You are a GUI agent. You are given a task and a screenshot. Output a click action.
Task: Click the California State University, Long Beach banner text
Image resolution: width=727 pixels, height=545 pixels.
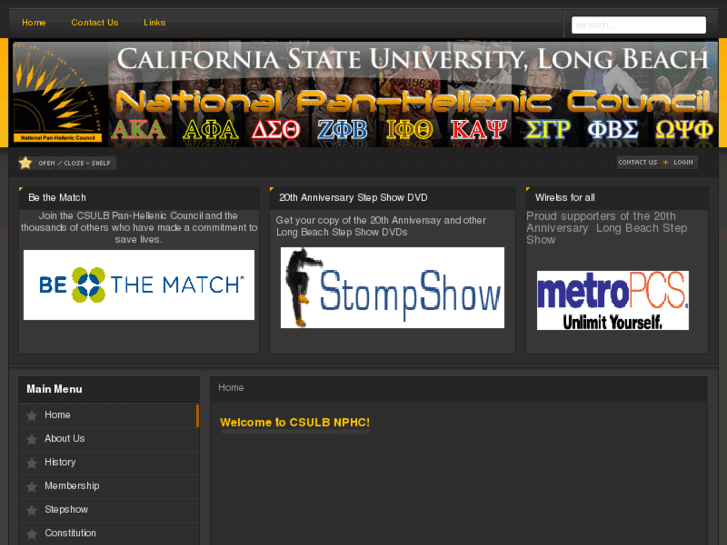pos(413,59)
